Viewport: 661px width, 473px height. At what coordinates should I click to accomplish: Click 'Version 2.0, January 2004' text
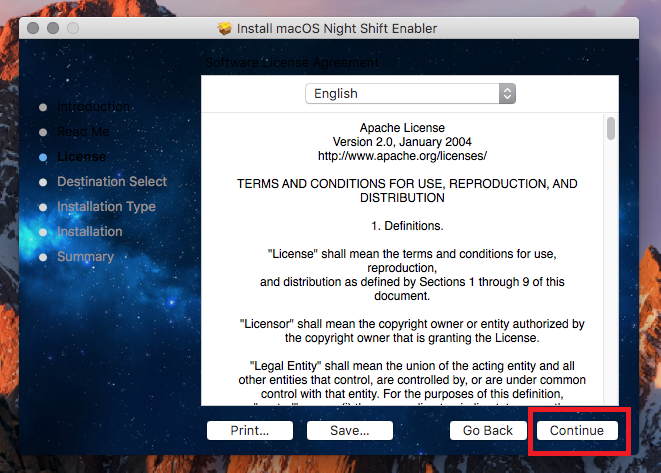click(402, 142)
